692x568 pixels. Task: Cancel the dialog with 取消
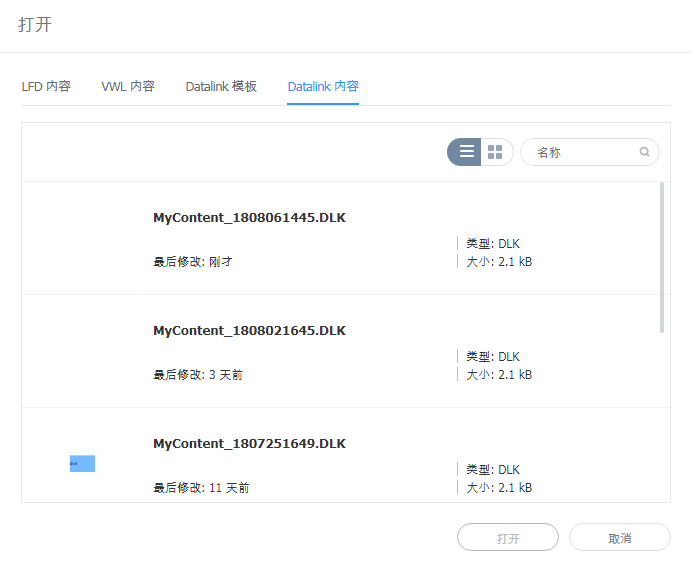click(619, 538)
